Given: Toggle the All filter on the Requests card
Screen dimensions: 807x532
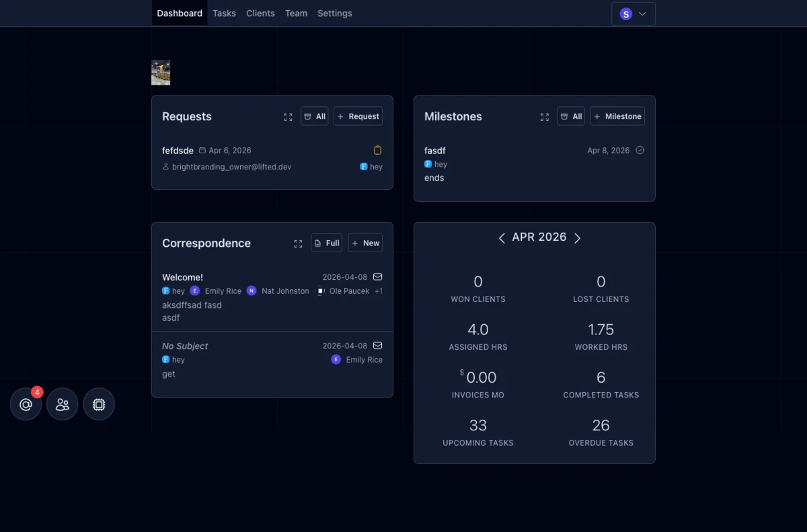Looking at the screenshot, I should 314,116.
